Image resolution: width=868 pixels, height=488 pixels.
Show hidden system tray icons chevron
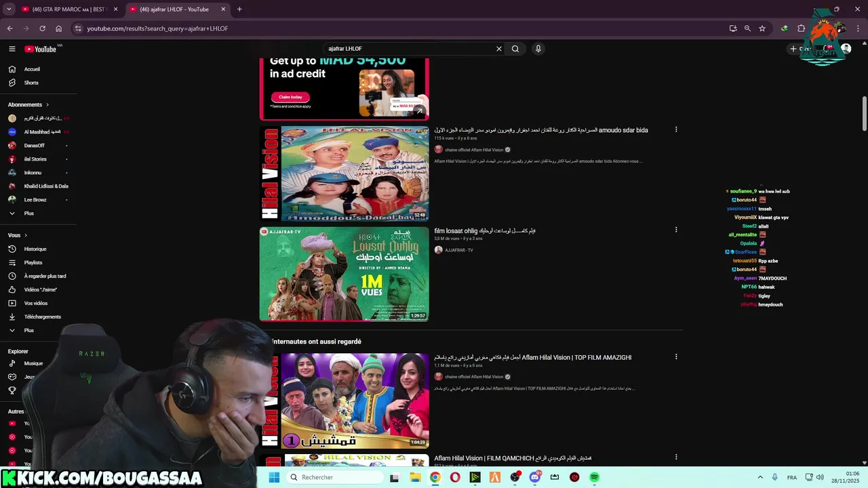pyautogui.click(x=759, y=477)
